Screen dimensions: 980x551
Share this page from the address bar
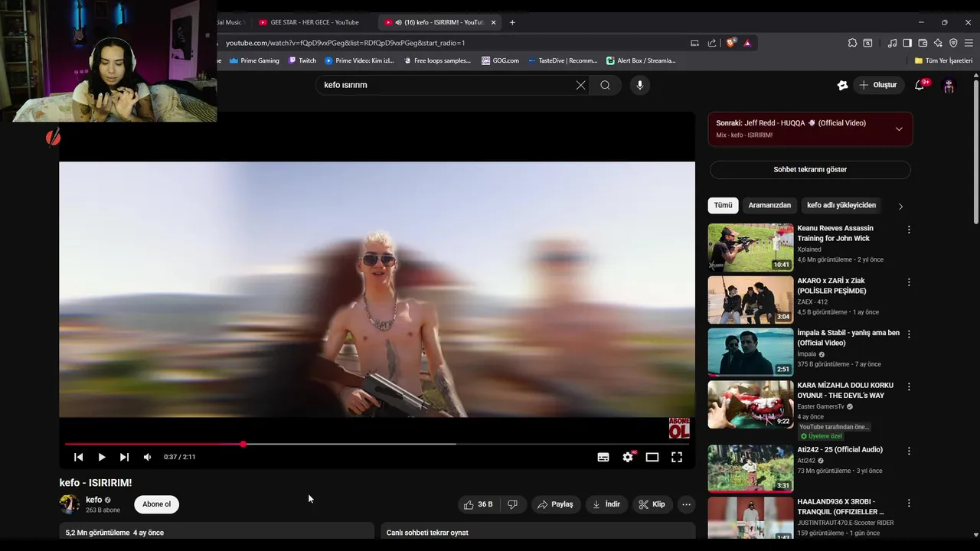712,43
